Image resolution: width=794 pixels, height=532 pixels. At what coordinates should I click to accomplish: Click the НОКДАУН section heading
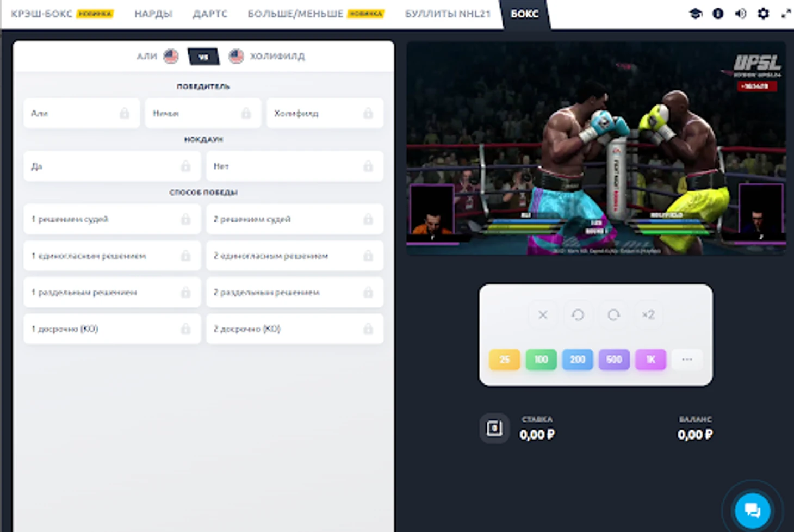click(203, 139)
